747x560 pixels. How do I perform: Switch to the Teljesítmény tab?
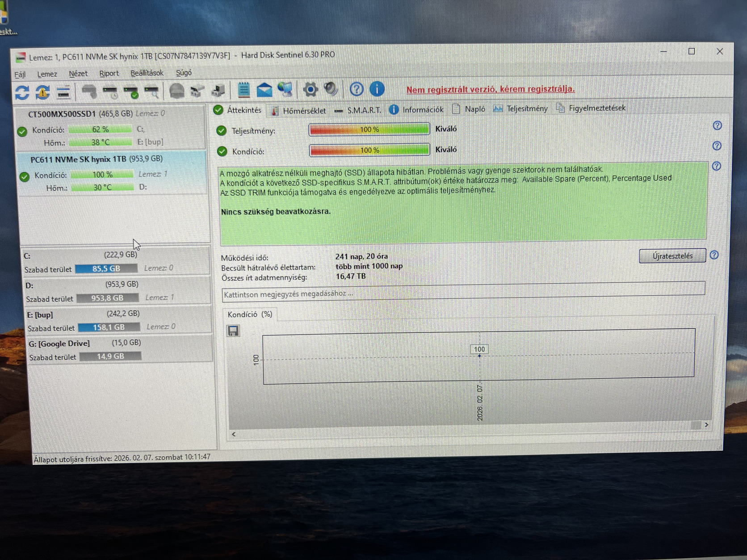click(520, 109)
